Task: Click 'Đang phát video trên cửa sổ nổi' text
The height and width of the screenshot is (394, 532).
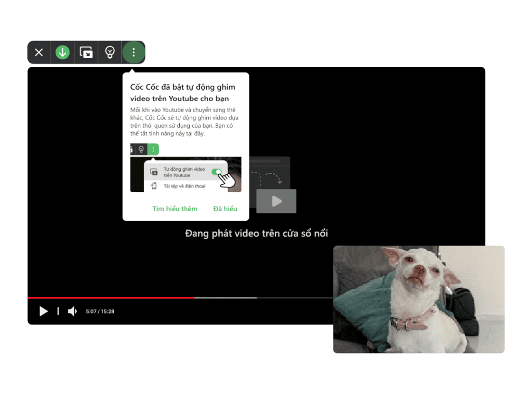Action: (x=257, y=233)
